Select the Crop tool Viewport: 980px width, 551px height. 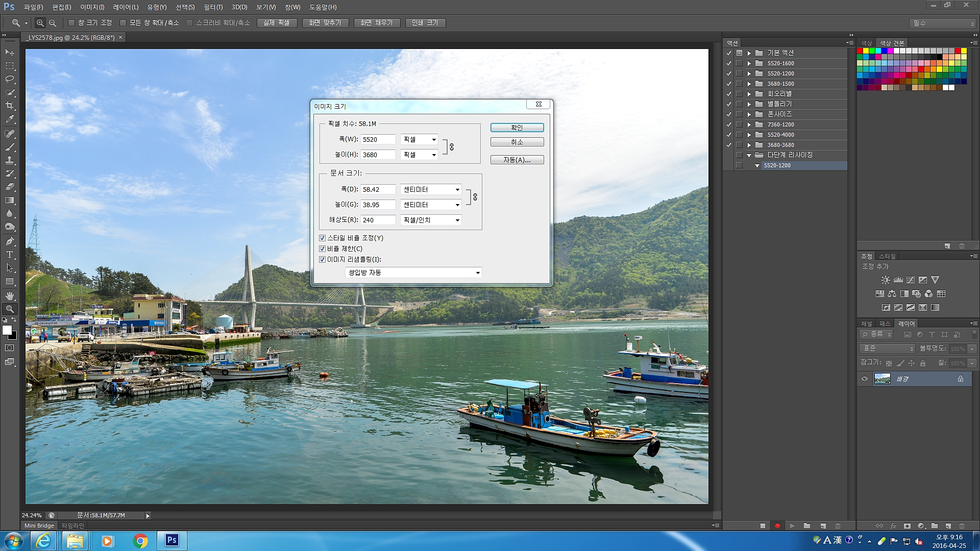(x=10, y=106)
